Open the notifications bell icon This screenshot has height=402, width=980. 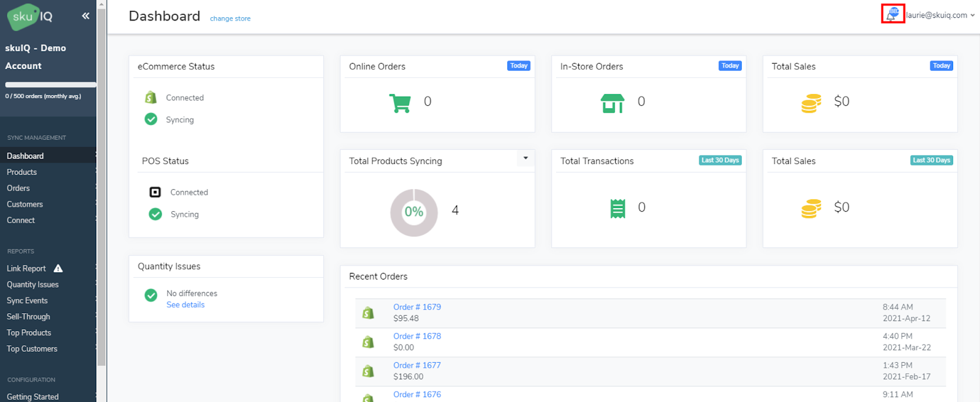click(x=891, y=15)
